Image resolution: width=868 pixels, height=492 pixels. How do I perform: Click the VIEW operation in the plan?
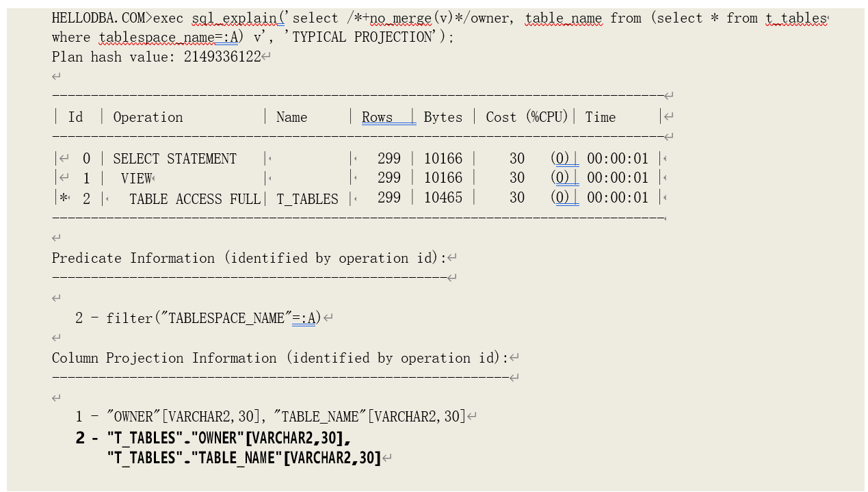point(136,179)
